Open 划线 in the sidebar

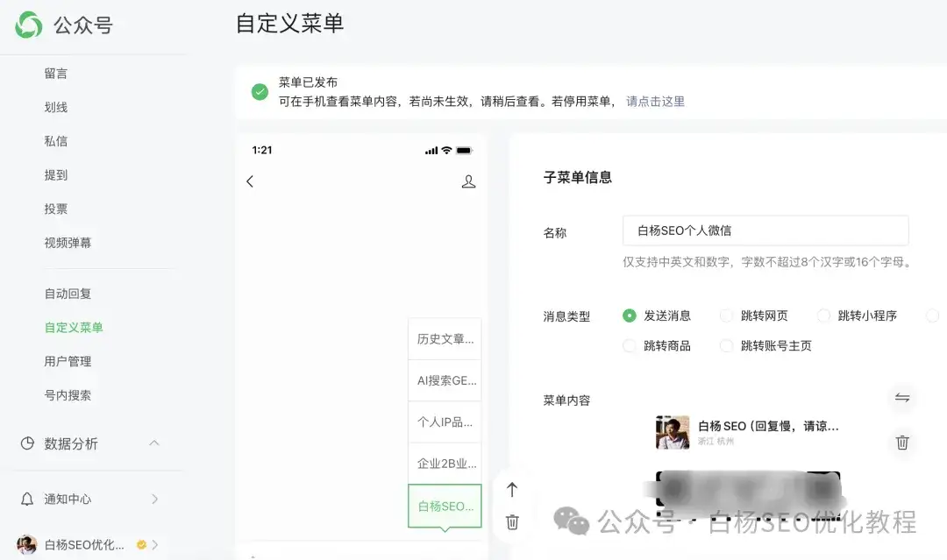55,108
